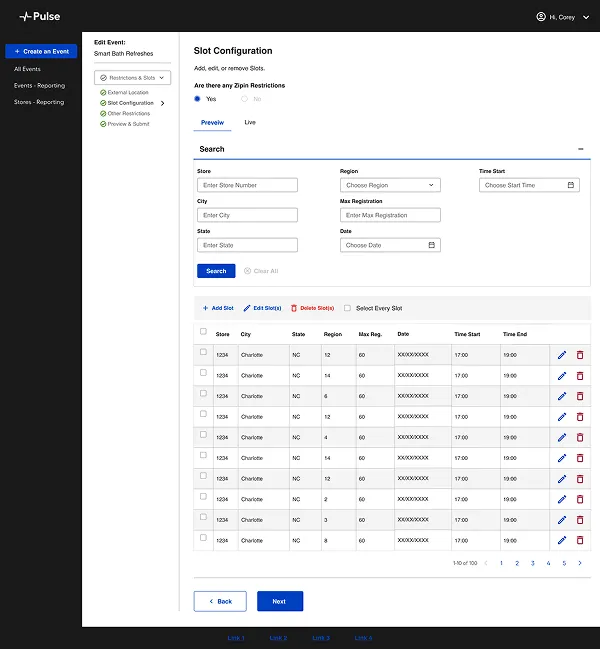Check the Select Every Slot checkbox
600x649 pixels.
(347, 308)
